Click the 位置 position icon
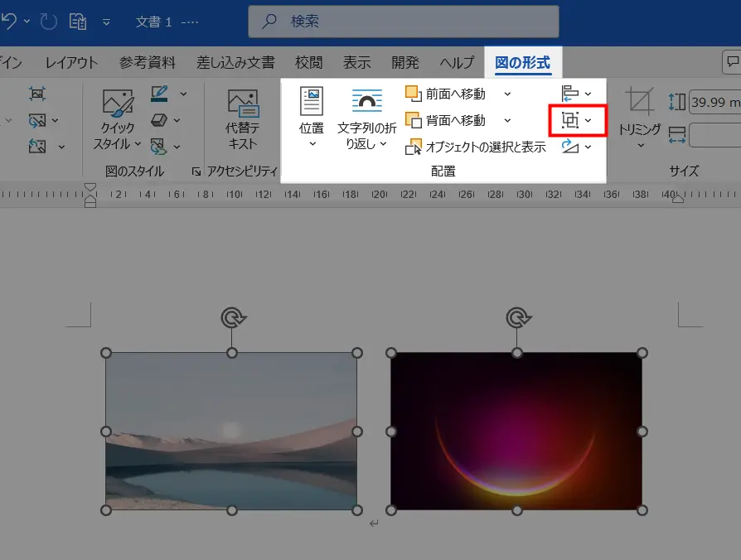This screenshot has height=560, width=741. 312,117
